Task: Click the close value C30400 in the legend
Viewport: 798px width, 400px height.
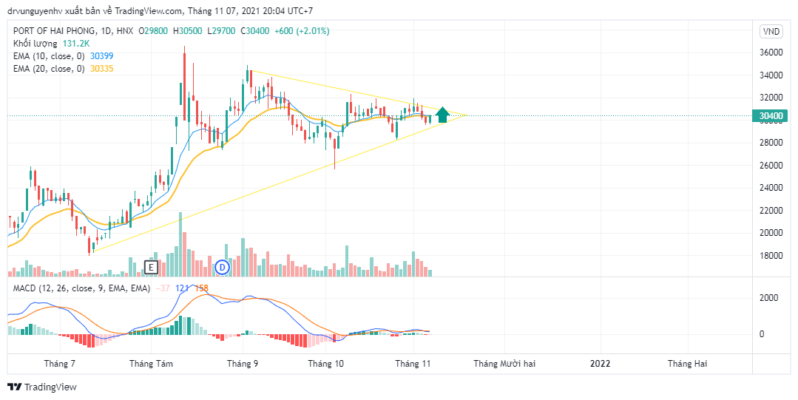Action: click(255, 31)
